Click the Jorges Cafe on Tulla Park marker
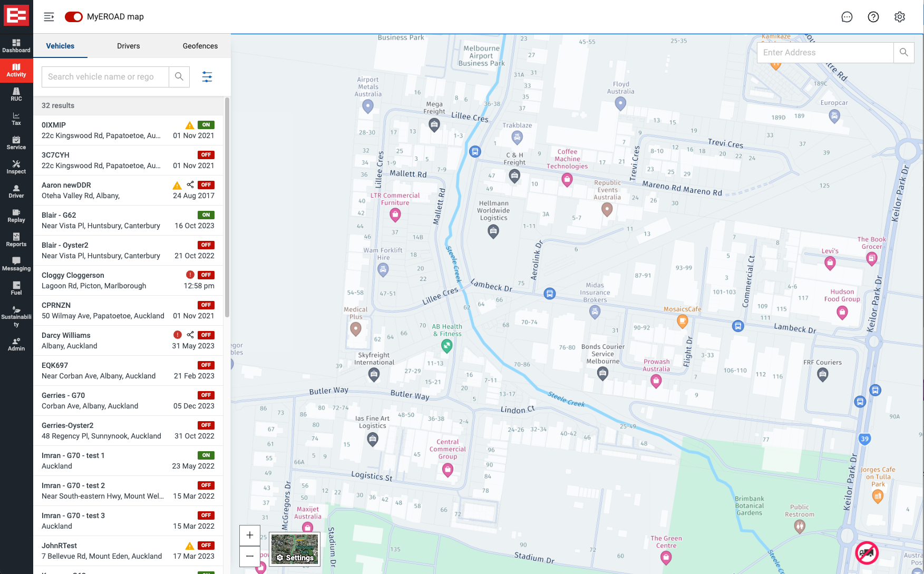 [878, 496]
